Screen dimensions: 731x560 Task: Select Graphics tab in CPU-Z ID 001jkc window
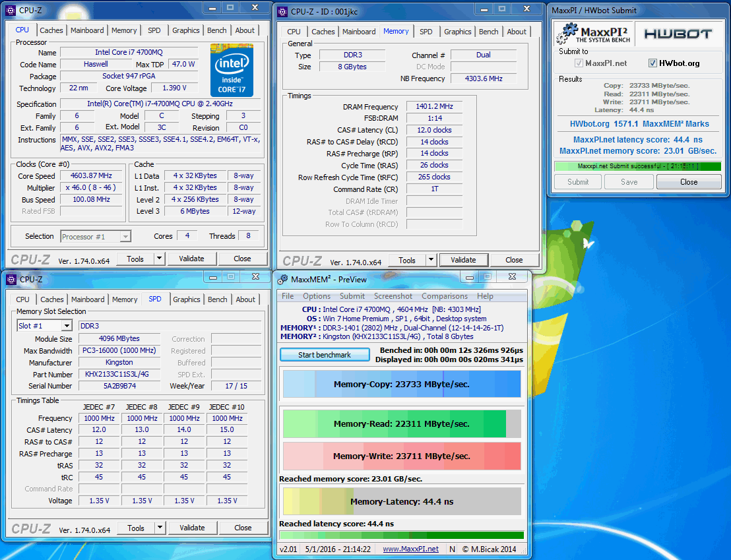tap(457, 32)
